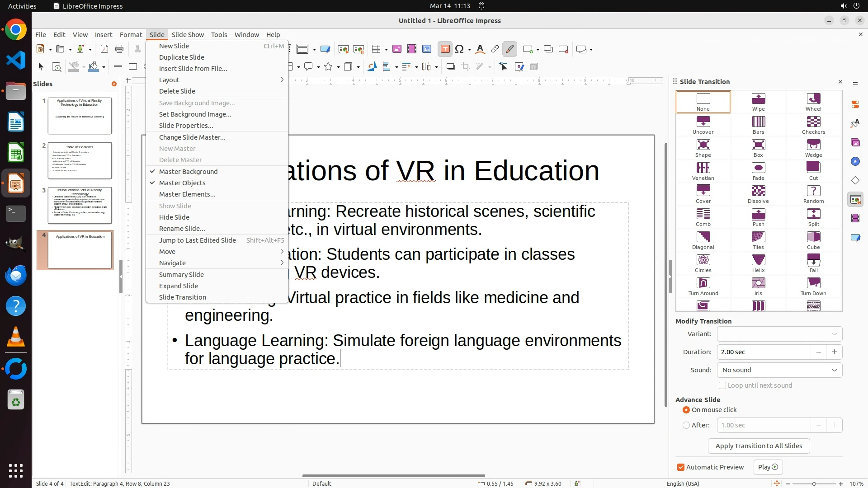Select the After advance slide radio button
This screenshot has height=488, width=868.
coord(686,425)
